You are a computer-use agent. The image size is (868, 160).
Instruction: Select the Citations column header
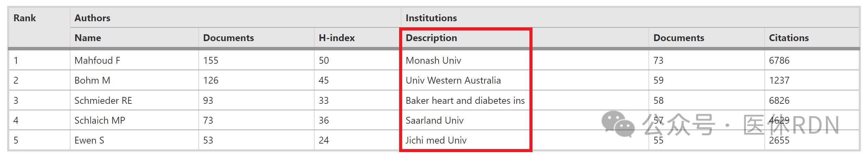[x=789, y=38]
